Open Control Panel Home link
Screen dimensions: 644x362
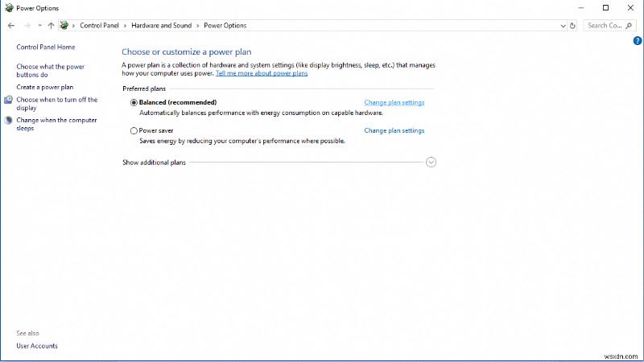pyautogui.click(x=46, y=47)
